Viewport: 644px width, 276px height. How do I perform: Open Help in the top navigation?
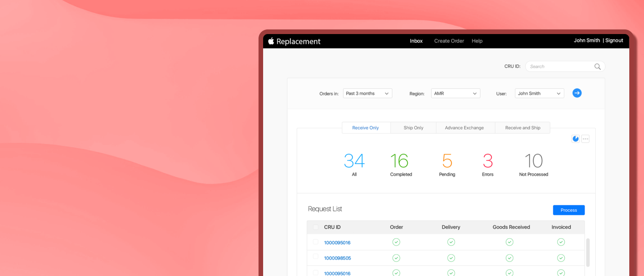[x=477, y=41]
